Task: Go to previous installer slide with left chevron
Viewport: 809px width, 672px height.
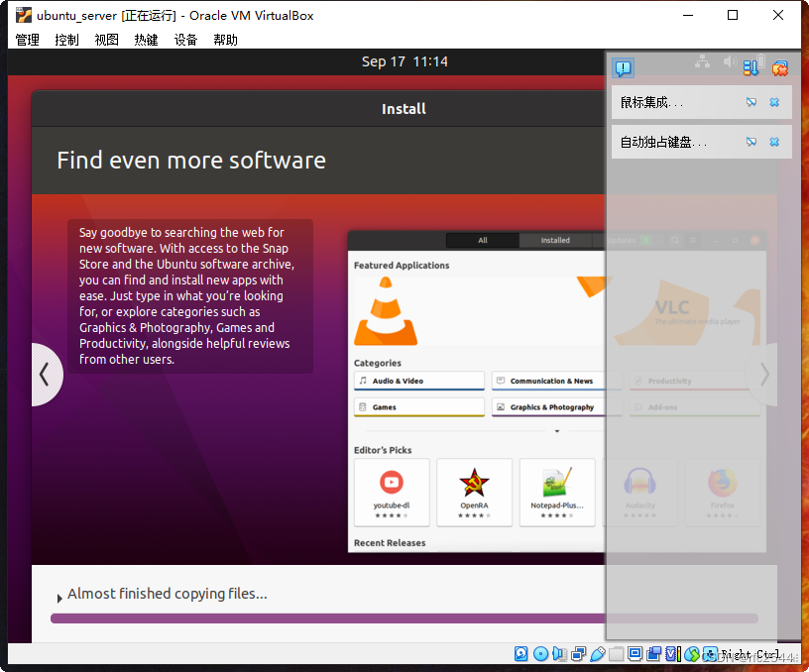Action: 46,375
